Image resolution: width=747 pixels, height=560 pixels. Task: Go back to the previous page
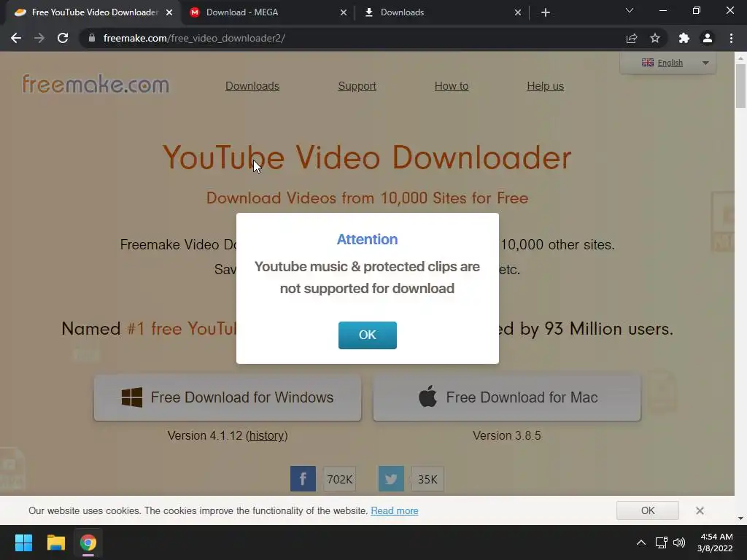point(16,38)
